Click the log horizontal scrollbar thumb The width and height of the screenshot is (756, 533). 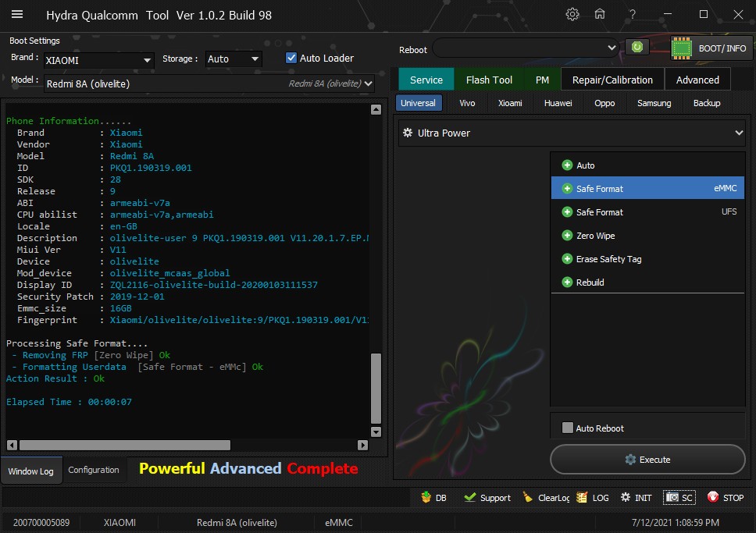pyautogui.click(x=125, y=446)
